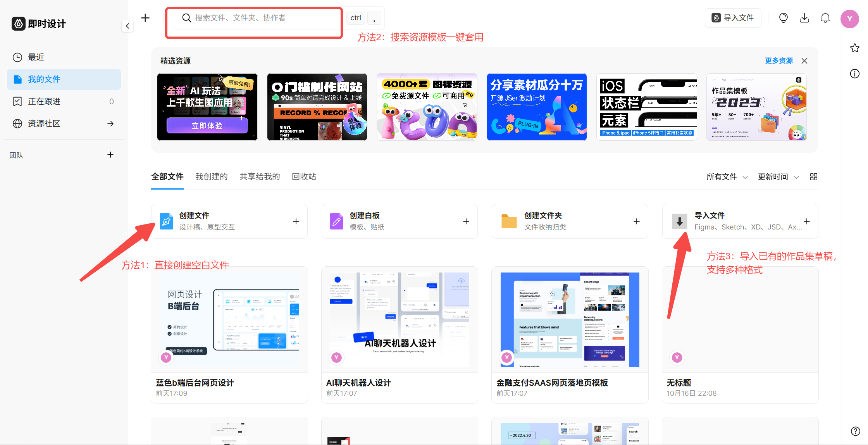Collapse the left sidebar with chevron
Screen dimensions: 868x445
[127, 26]
